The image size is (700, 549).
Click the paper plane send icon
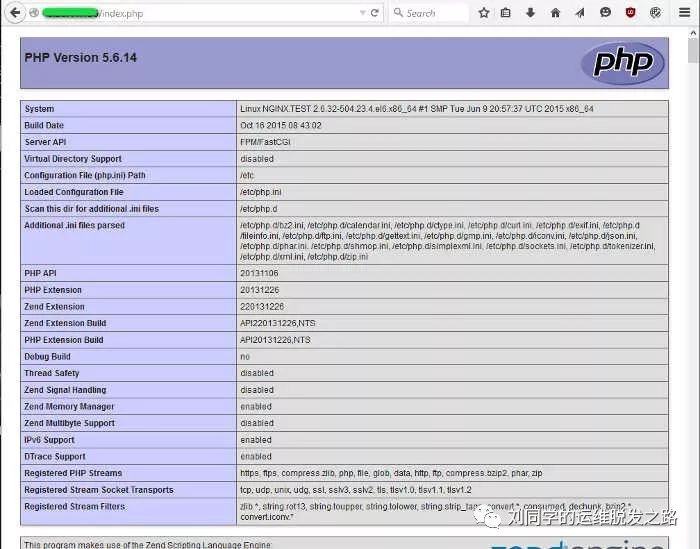pyautogui.click(x=580, y=13)
